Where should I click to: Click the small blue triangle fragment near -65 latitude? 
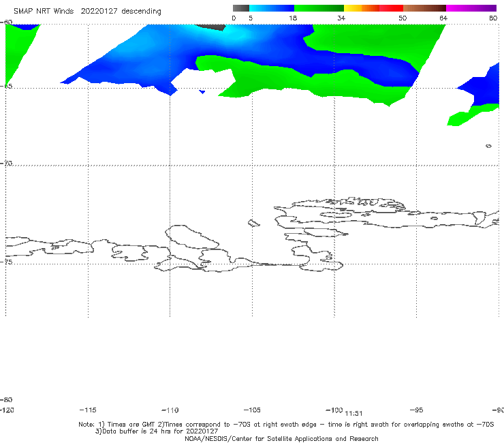click(x=202, y=92)
